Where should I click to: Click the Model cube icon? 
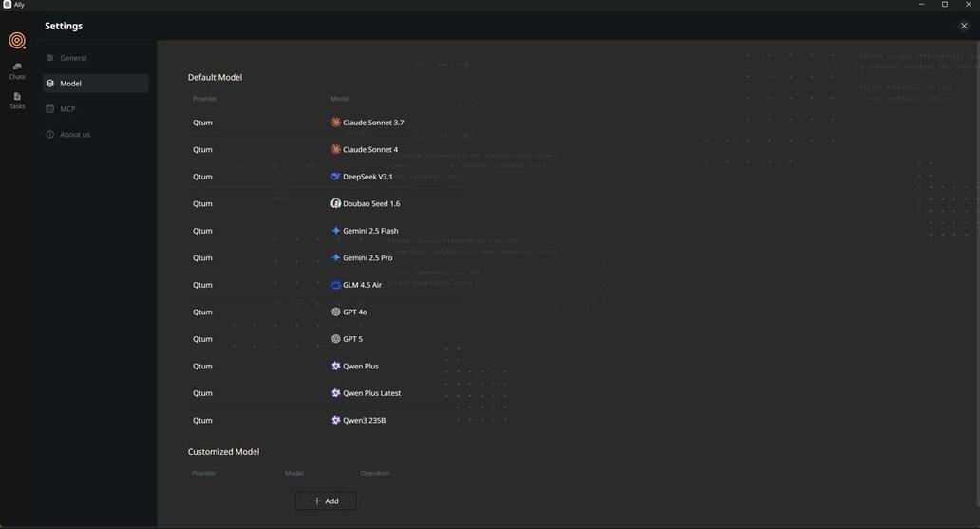point(50,84)
